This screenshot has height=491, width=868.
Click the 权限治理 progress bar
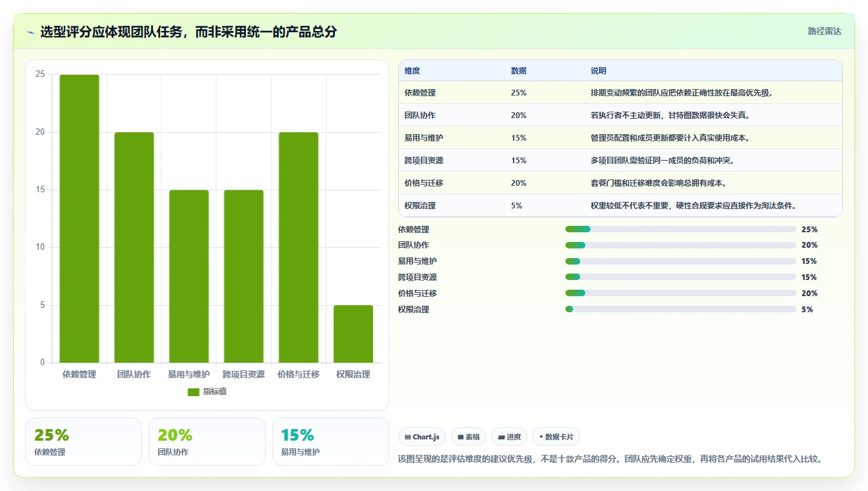pyautogui.click(x=681, y=310)
